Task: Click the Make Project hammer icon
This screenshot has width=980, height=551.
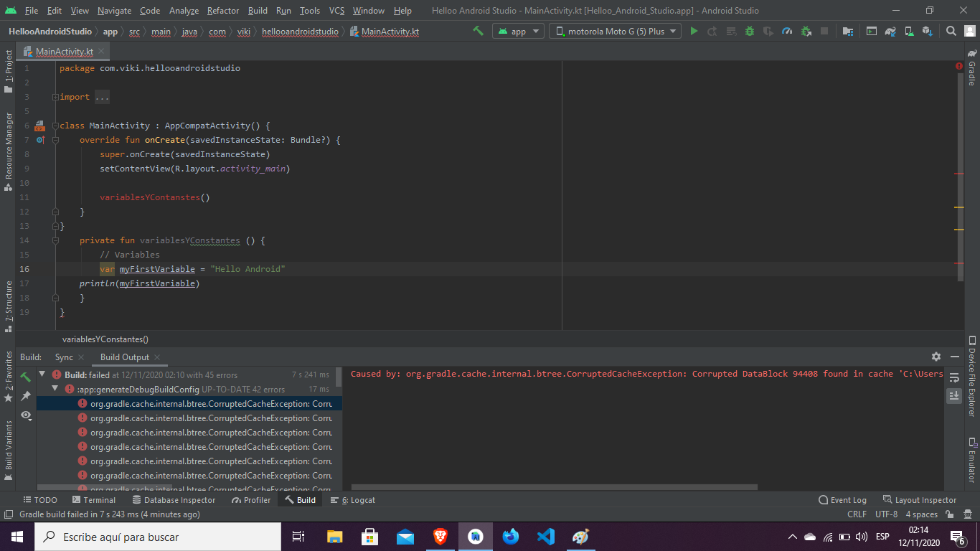Action: point(478,31)
